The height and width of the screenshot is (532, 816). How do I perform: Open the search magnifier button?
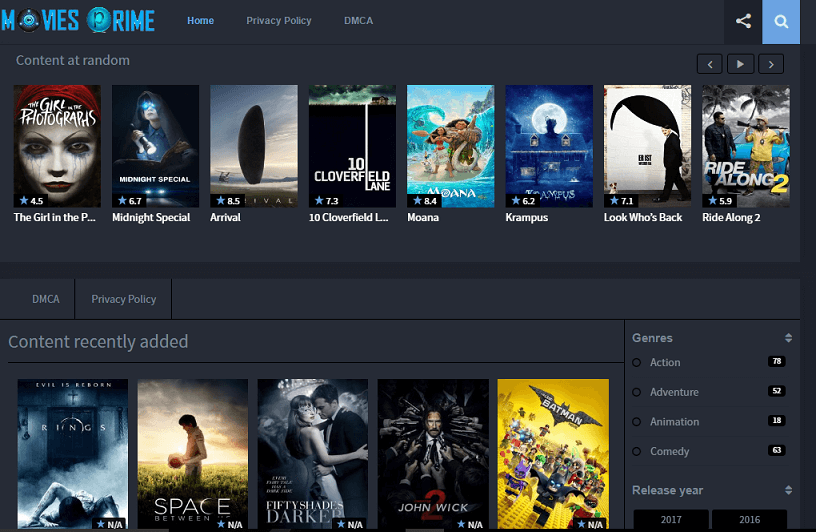(x=781, y=21)
